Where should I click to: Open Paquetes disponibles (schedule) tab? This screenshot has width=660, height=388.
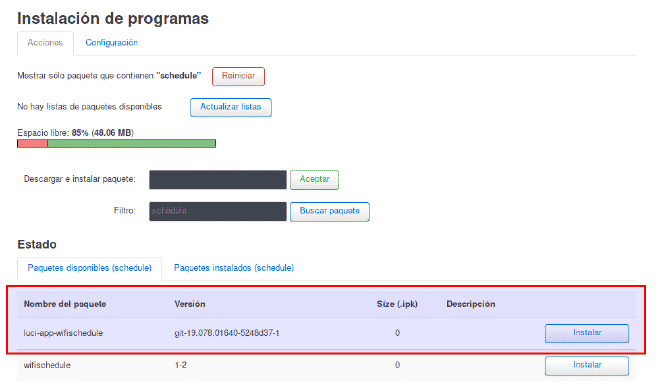coord(90,268)
